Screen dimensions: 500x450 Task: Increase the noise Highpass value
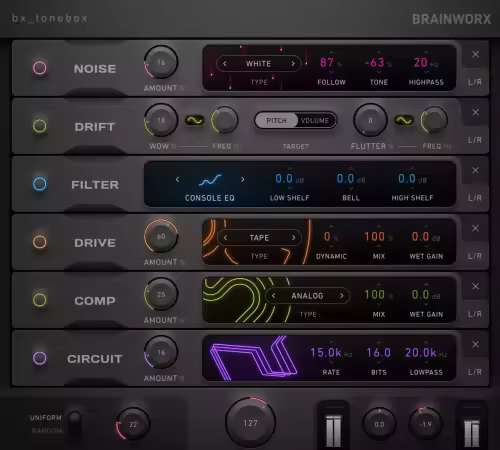pos(426,53)
